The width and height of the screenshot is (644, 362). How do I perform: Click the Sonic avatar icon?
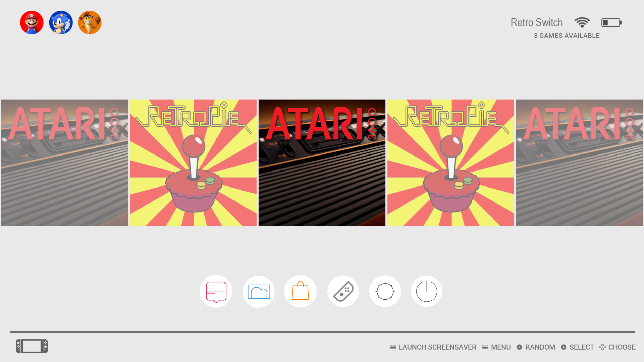click(61, 22)
